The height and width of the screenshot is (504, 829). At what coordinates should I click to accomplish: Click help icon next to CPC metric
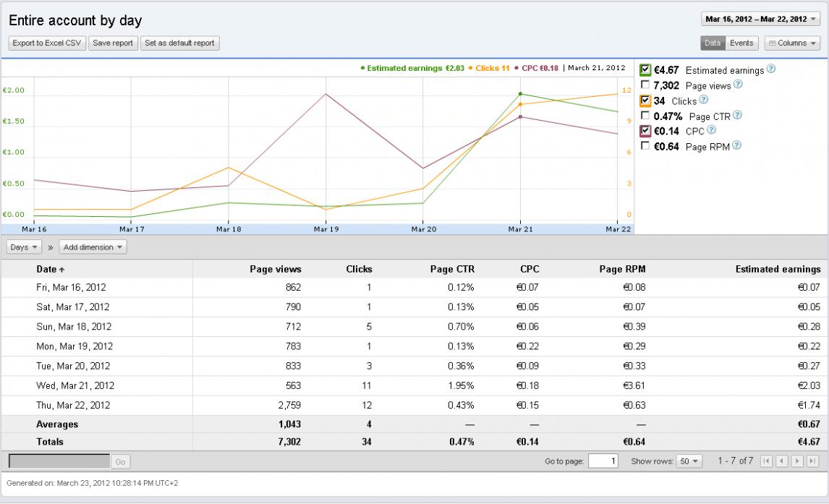tap(712, 129)
